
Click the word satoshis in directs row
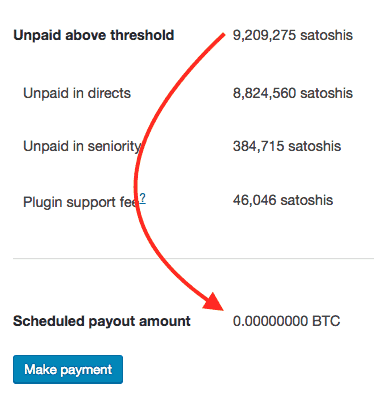pyautogui.click(x=326, y=93)
